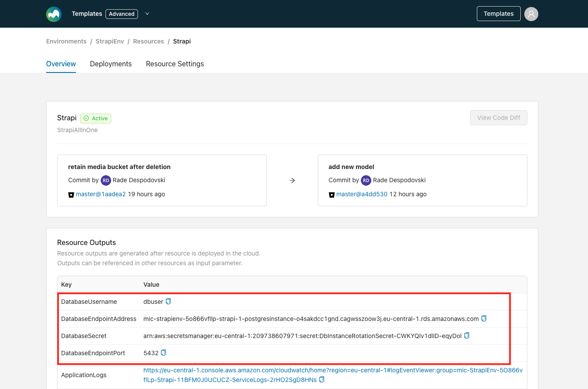
Task: Expand the Templates dropdown chevron
Action: click(147, 14)
